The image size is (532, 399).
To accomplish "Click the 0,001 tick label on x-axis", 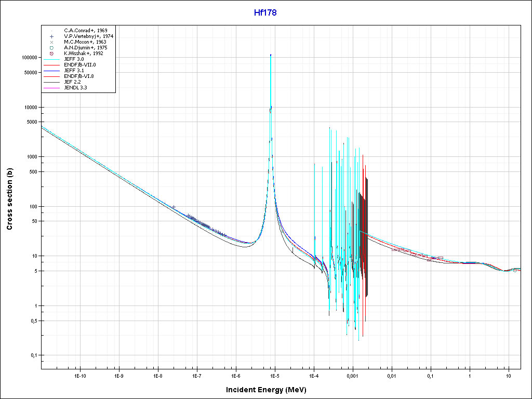I will (x=352, y=375).
